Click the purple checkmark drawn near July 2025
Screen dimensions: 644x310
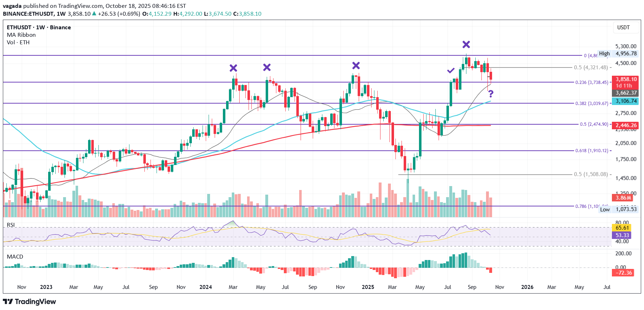pos(451,71)
